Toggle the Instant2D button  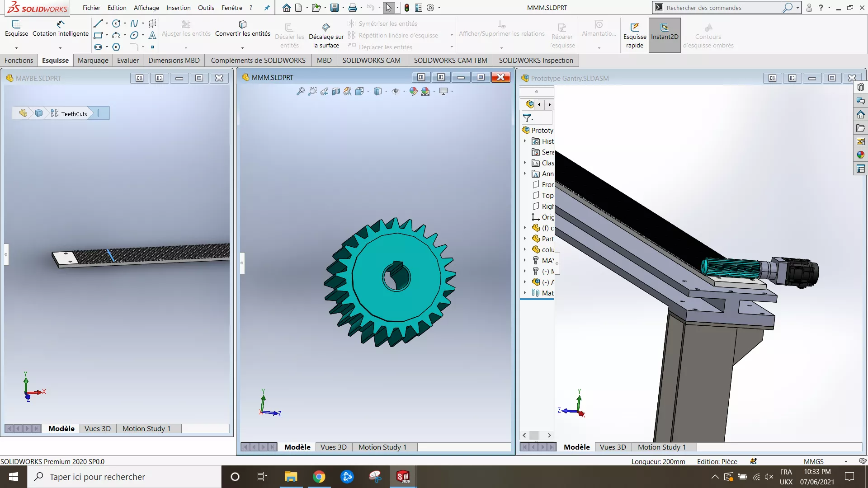[664, 32]
